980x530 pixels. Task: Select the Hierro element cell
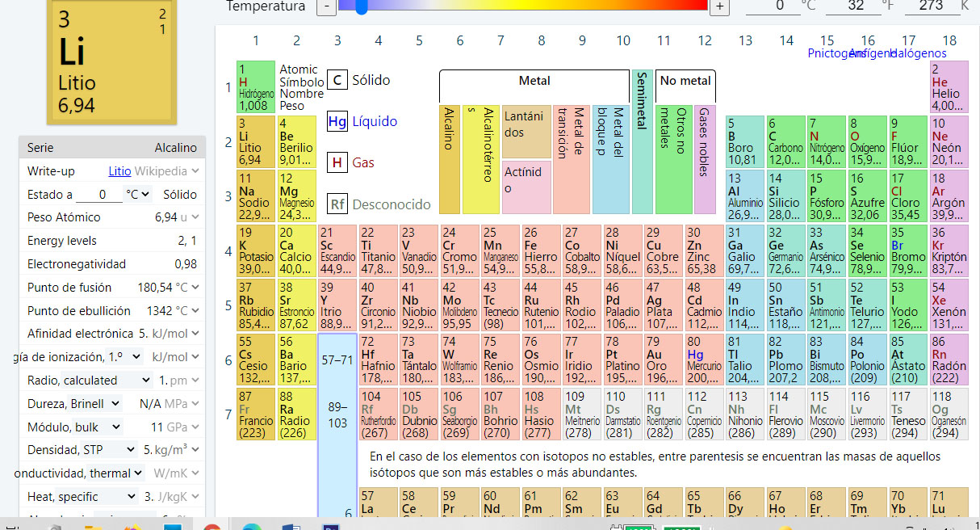(541, 251)
